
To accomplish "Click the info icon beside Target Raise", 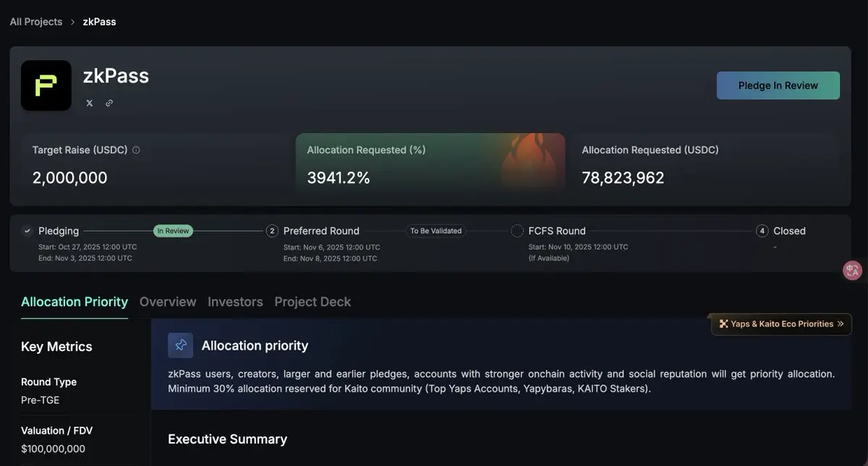I will [136, 151].
